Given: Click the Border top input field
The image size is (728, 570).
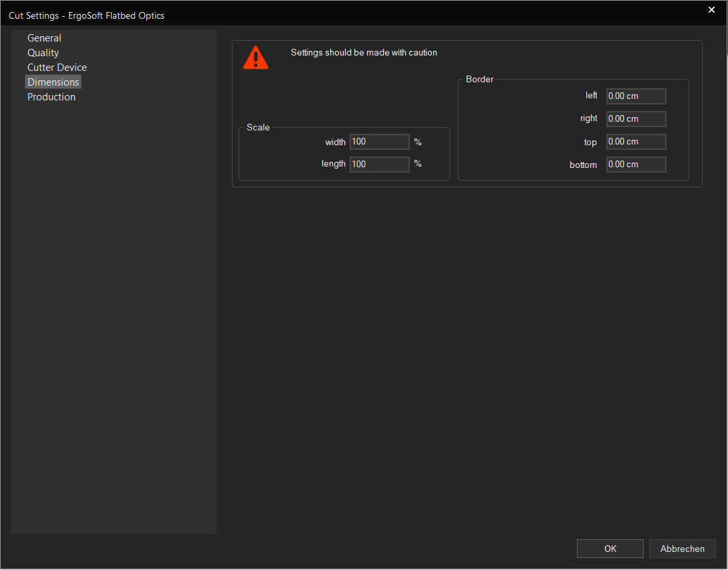Looking at the screenshot, I should tap(636, 142).
